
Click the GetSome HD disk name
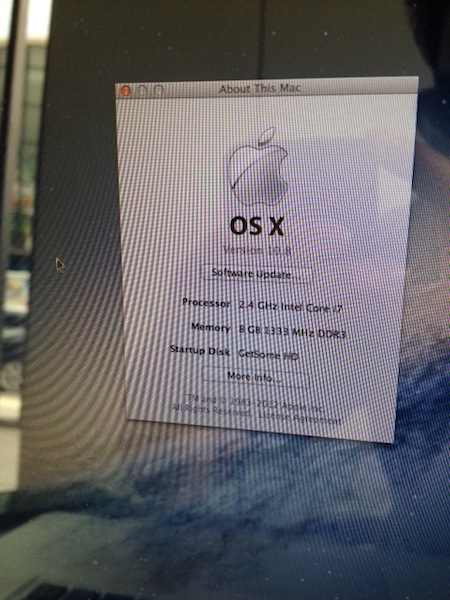click(268, 355)
